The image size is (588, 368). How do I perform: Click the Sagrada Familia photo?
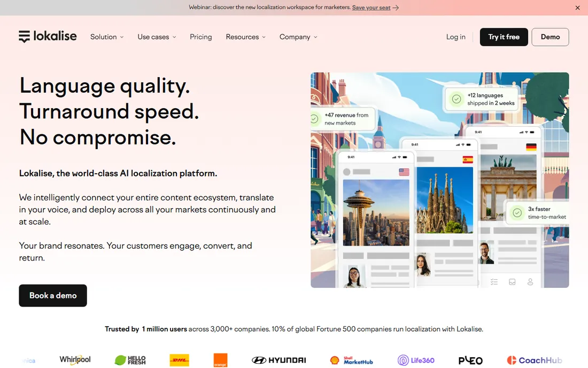pos(445,200)
